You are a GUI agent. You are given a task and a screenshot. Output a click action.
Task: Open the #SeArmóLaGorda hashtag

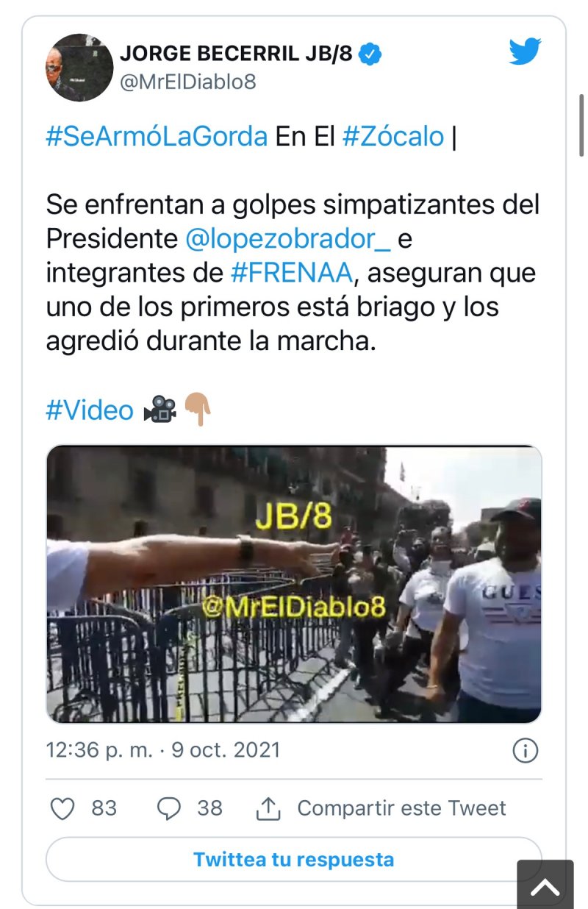[157, 137]
